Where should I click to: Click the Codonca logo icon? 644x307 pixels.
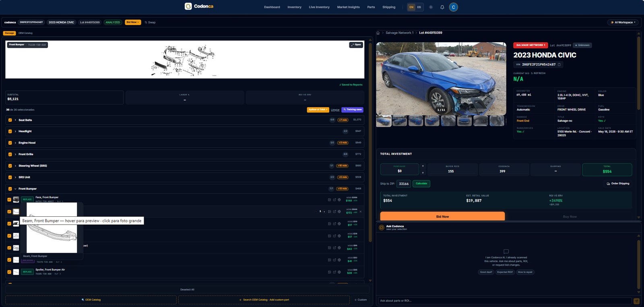pyautogui.click(x=188, y=6)
